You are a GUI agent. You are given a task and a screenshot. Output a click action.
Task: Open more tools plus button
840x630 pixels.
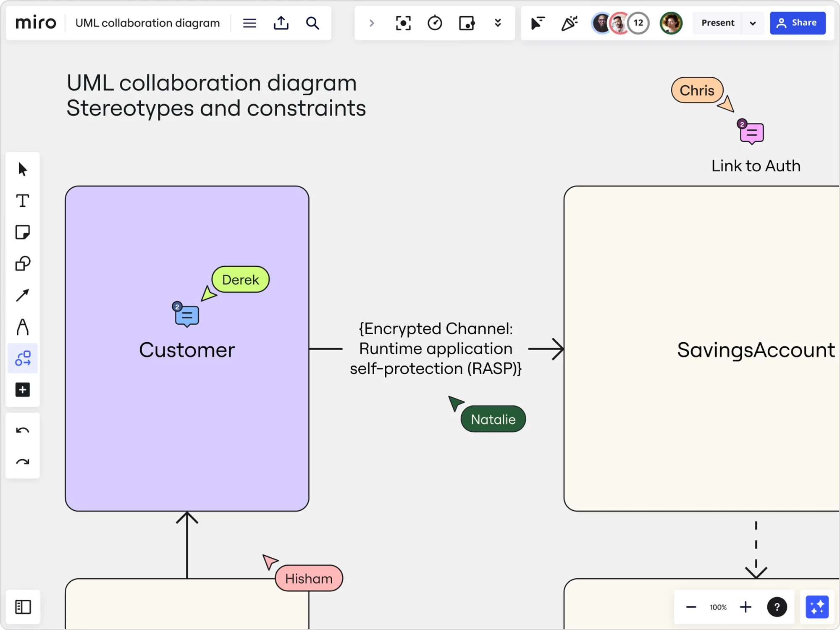tap(23, 390)
